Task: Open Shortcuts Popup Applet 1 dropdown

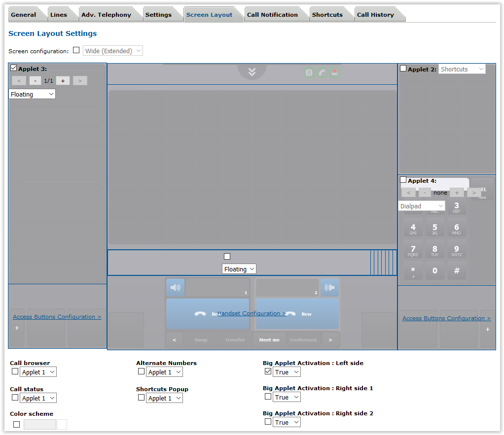Action: click(165, 398)
